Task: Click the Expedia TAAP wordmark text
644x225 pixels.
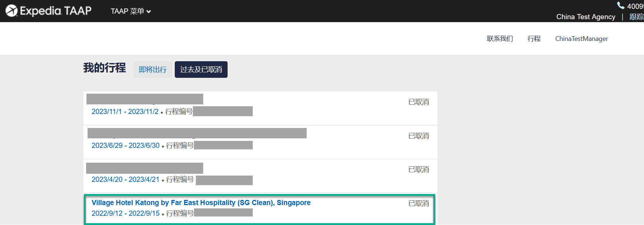Action: [55, 11]
